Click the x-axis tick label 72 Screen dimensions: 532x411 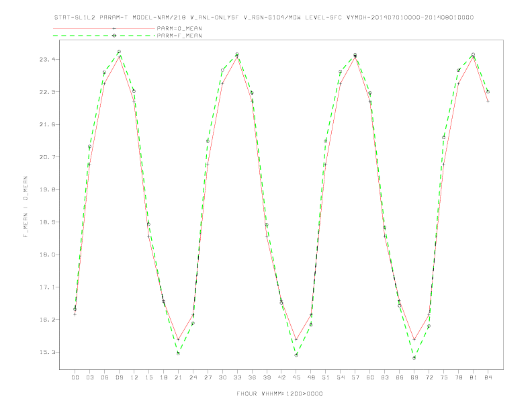point(429,377)
